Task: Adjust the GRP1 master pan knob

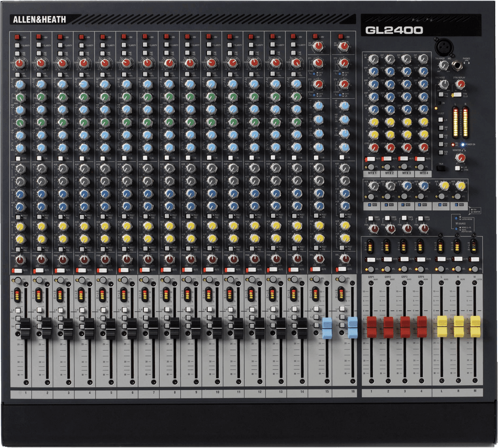Action: (373, 229)
